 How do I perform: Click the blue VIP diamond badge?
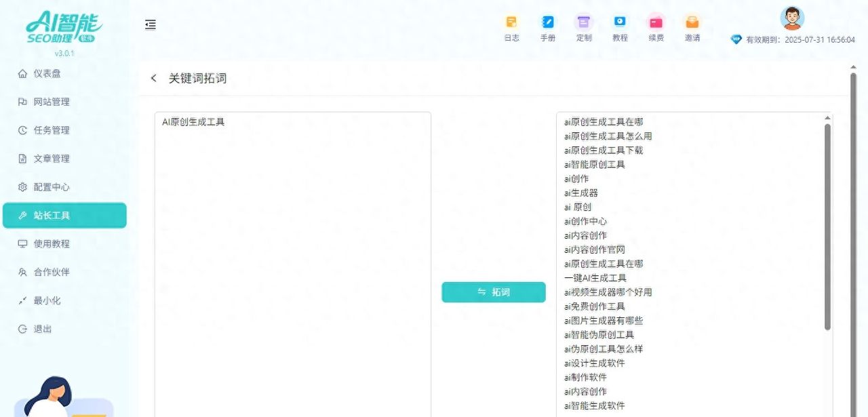tap(736, 39)
